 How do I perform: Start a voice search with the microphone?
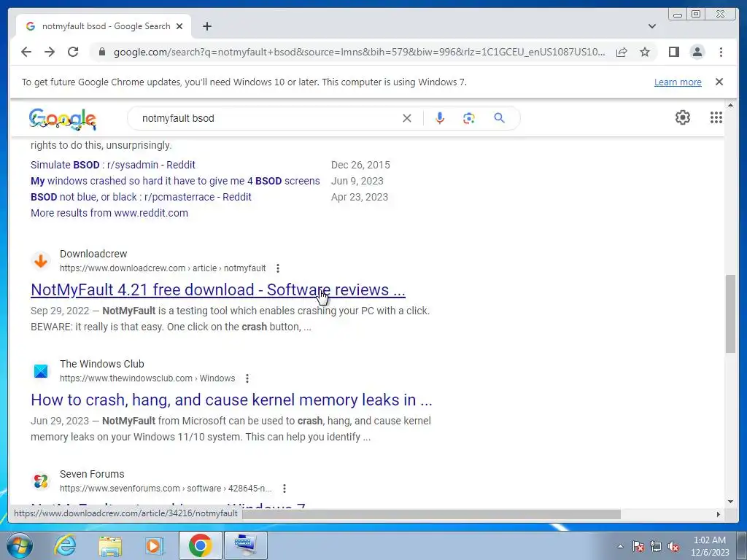pos(440,118)
